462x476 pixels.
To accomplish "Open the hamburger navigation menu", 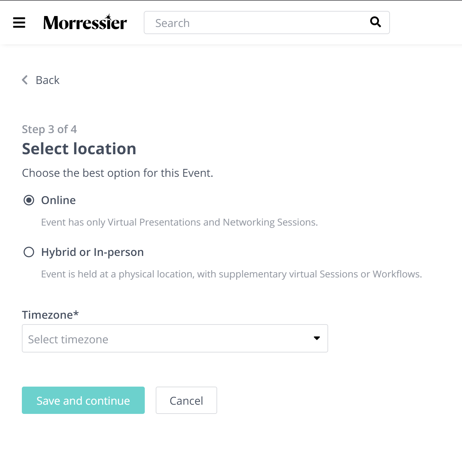I will click(19, 23).
